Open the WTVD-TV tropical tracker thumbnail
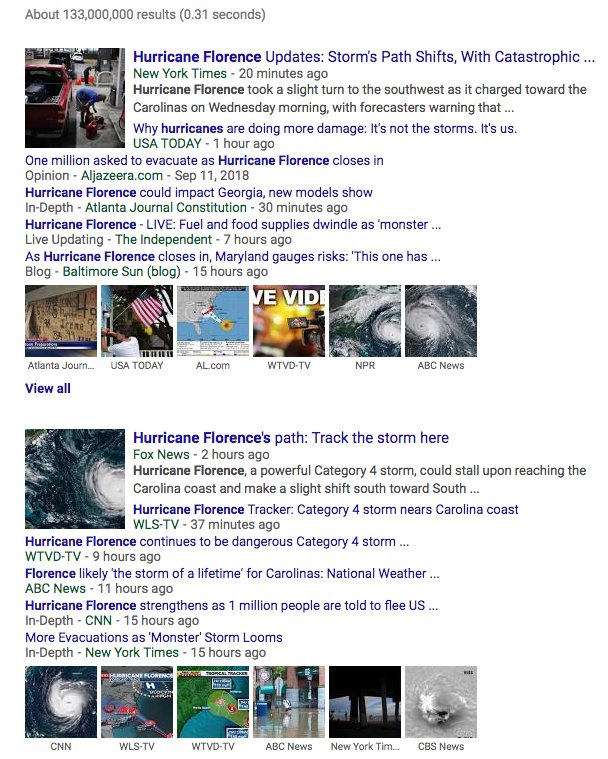The image size is (608, 759). point(213,702)
